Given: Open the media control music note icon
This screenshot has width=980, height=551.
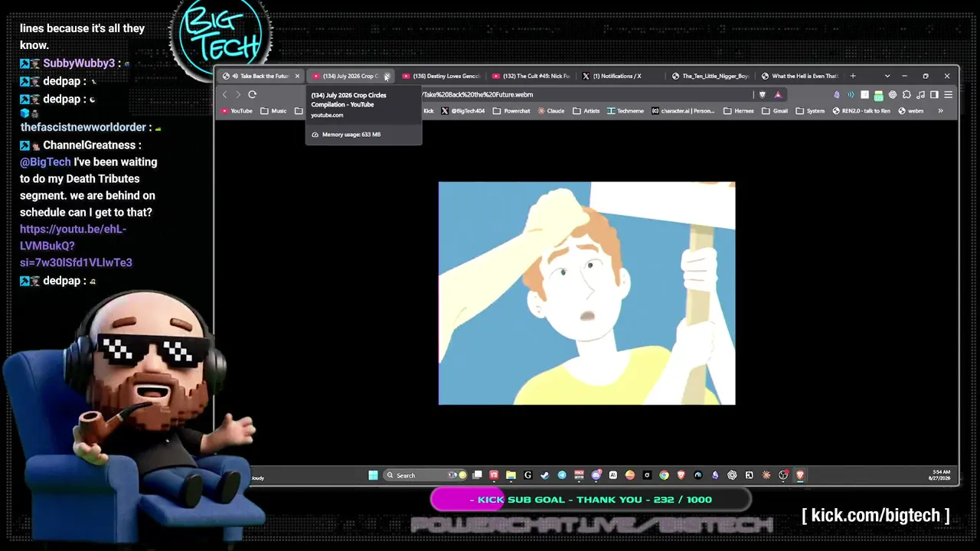Looking at the screenshot, I should 920,95.
